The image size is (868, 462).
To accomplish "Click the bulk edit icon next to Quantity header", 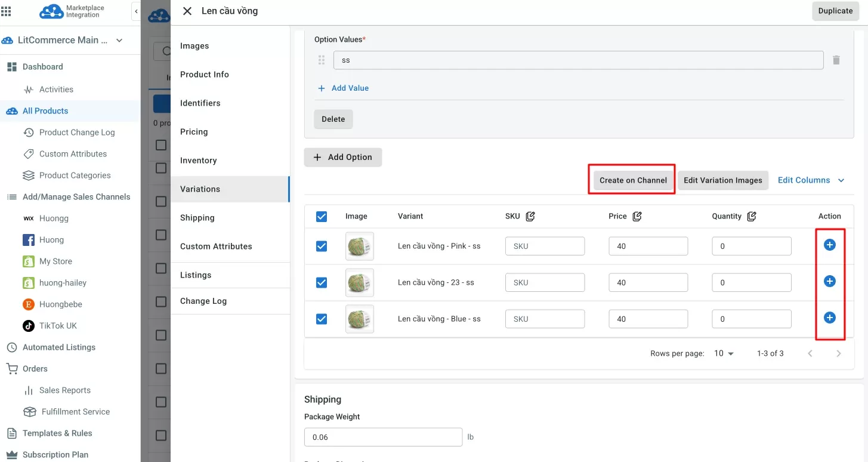I will tap(752, 216).
